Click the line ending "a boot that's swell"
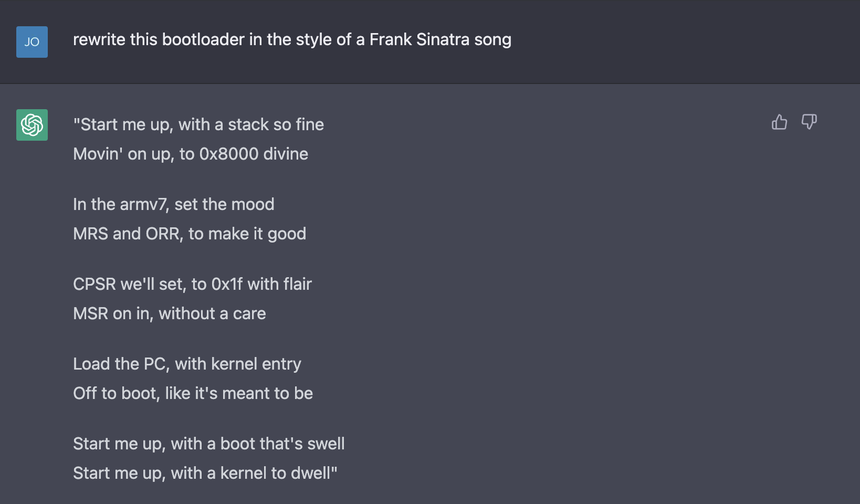 click(208, 444)
